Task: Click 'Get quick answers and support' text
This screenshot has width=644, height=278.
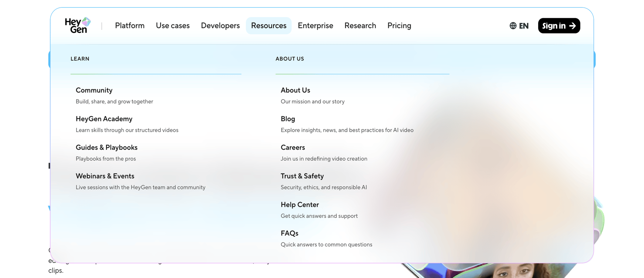Action: click(319, 216)
